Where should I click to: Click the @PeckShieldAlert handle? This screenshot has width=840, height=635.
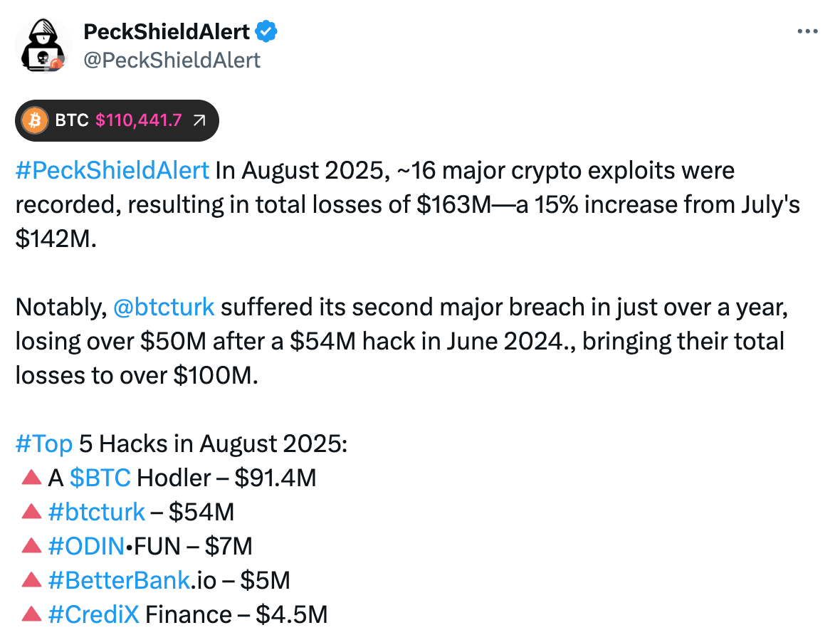point(172,60)
